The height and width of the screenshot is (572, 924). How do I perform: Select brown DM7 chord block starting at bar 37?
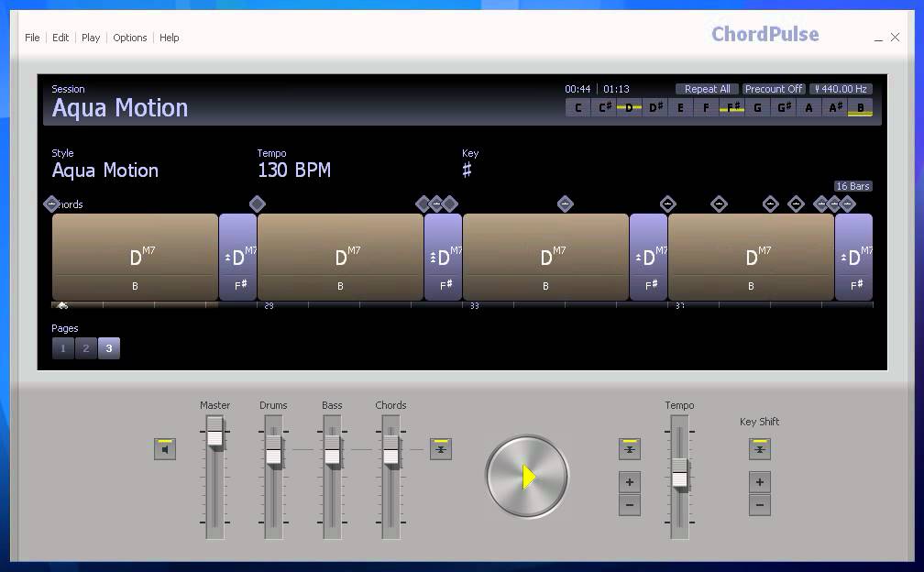point(751,257)
